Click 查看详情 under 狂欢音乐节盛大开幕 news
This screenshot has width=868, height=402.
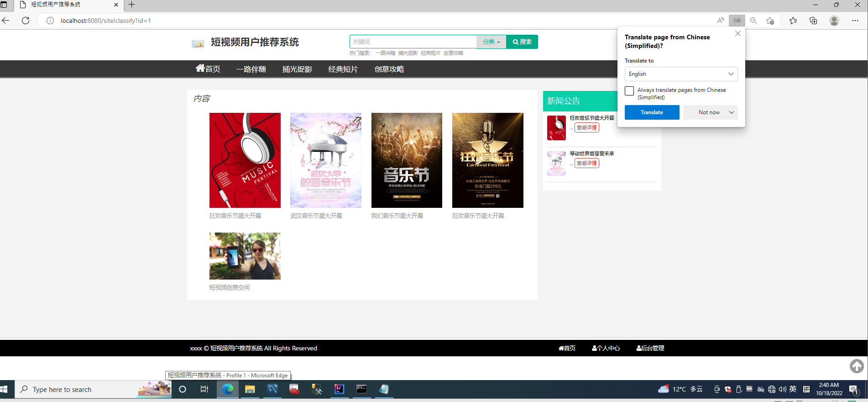pyautogui.click(x=587, y=127)
